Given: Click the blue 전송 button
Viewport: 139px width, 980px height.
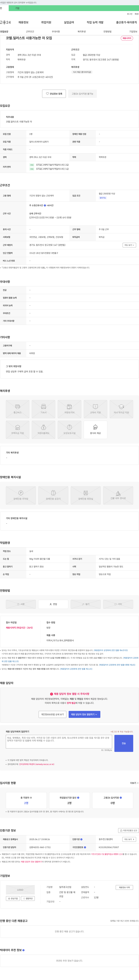Looking at the screenshot, I should point(124,743).
